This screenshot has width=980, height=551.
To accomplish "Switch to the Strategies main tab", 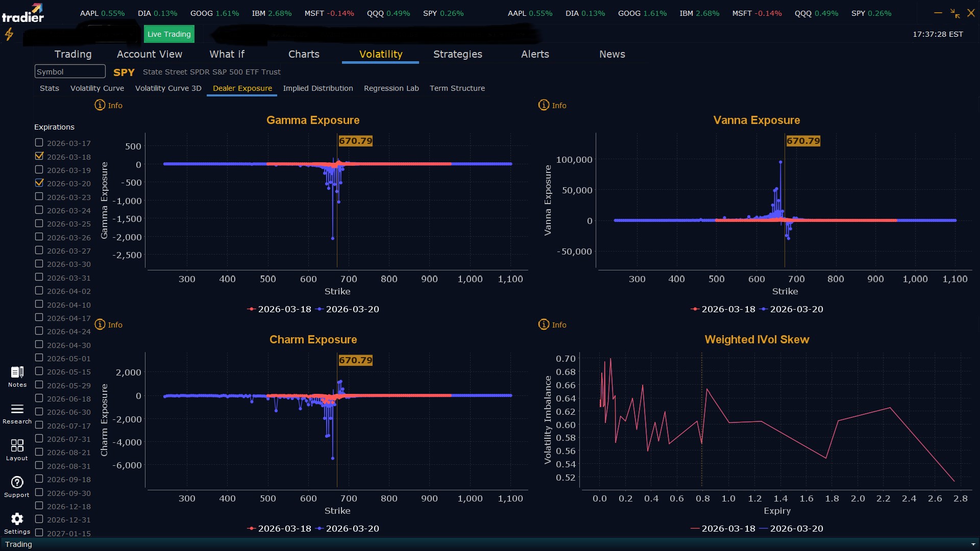I will pyautogui.click(x=457, y=54).
